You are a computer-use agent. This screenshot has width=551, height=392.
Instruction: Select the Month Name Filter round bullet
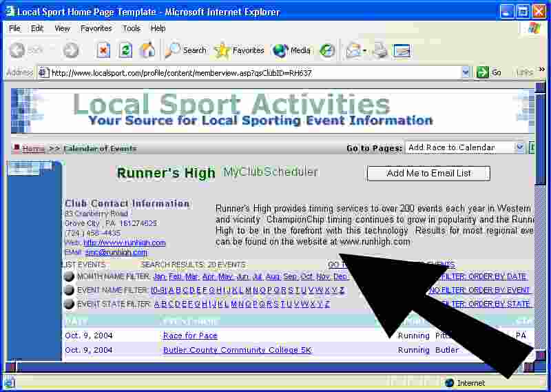(x=70, y=277)
